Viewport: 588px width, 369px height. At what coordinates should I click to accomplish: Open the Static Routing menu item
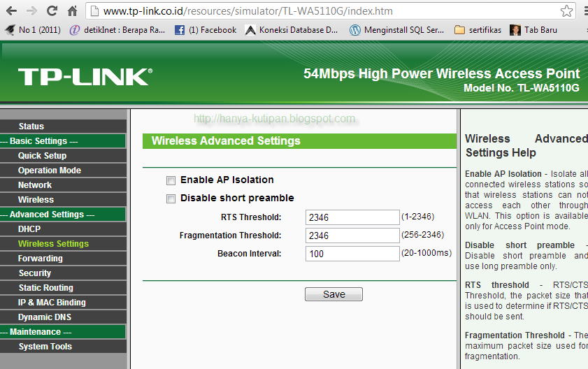pyautogui.click(x=63, y=288)
